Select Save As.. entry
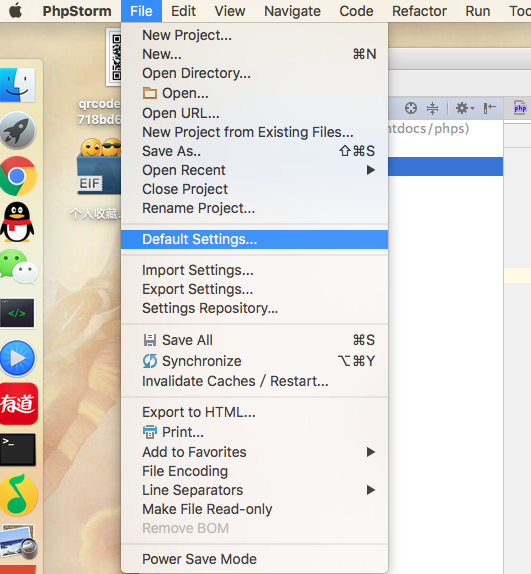Screen dimensions: 531x574 coord(254,151)
